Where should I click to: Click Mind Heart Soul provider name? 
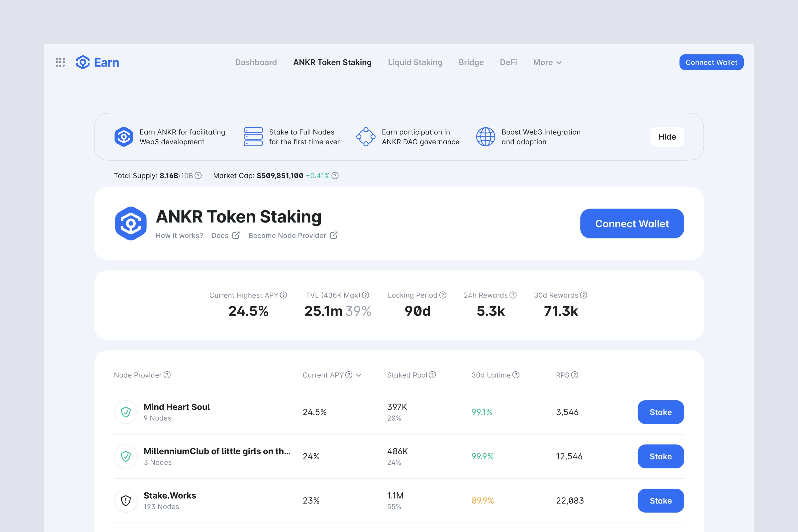click(177, 407)
